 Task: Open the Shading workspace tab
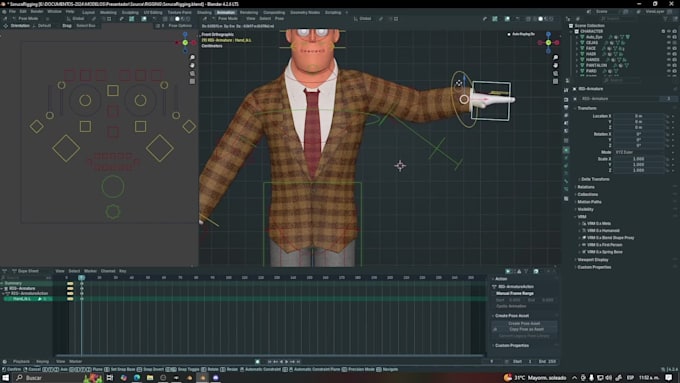point(204,13)
